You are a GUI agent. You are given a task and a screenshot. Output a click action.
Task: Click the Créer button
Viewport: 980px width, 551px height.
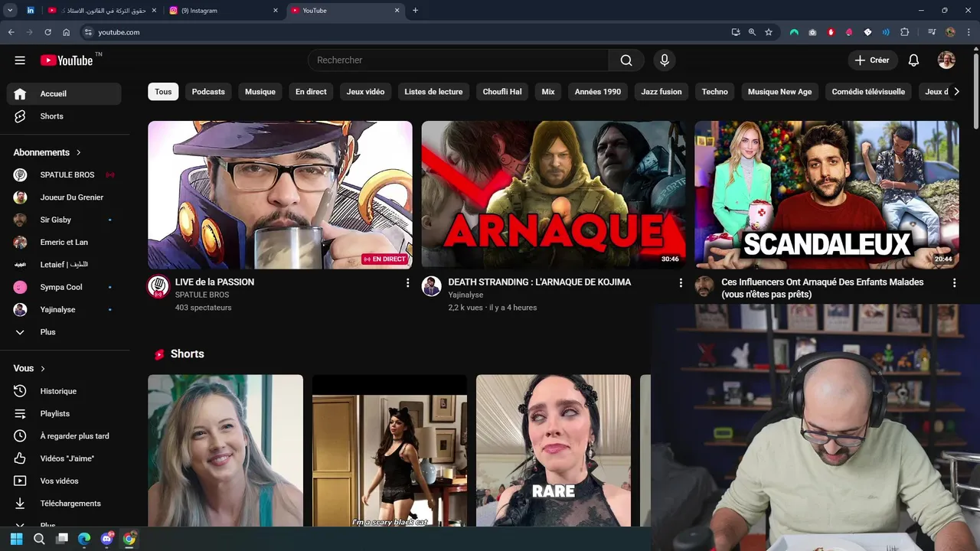873,60
